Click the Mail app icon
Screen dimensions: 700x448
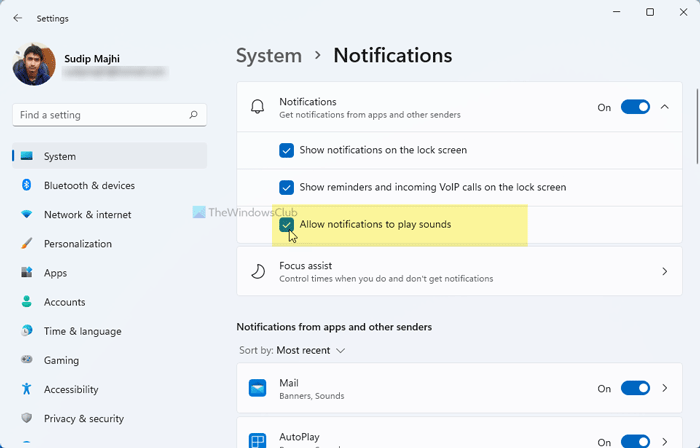point(258,388)
